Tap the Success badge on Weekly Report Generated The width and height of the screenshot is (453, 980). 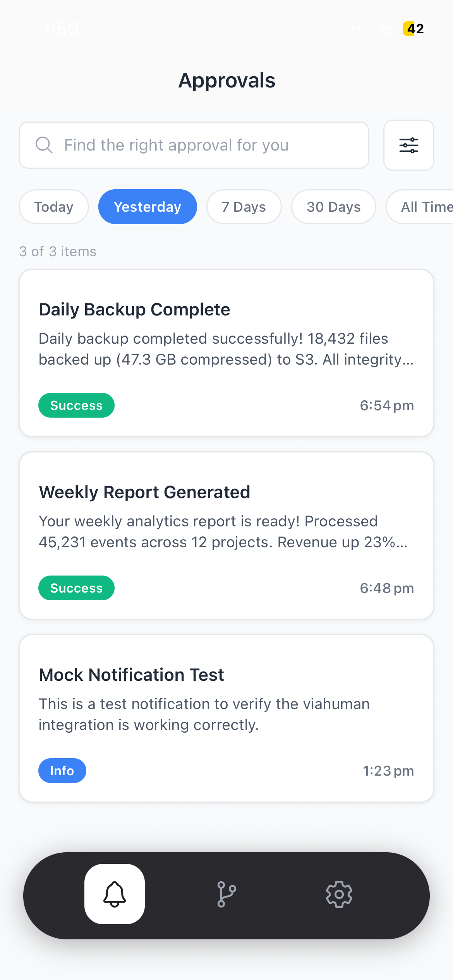tap(76, 588)
